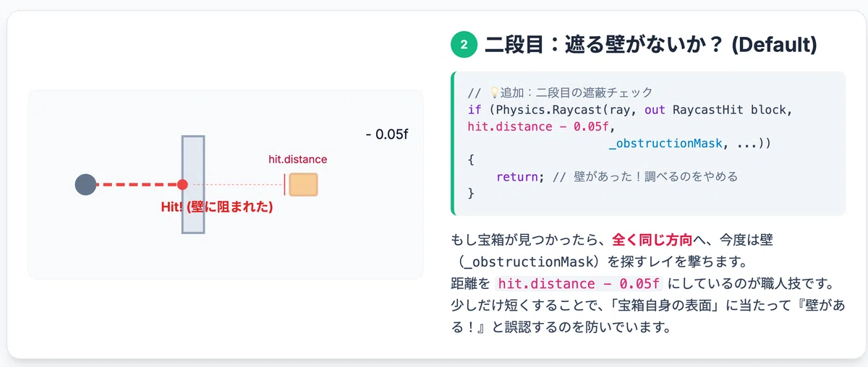Click (_obstructionMask) in the paragraph text
The width and height of the screenshot is (868, 367).
point(531,262)
